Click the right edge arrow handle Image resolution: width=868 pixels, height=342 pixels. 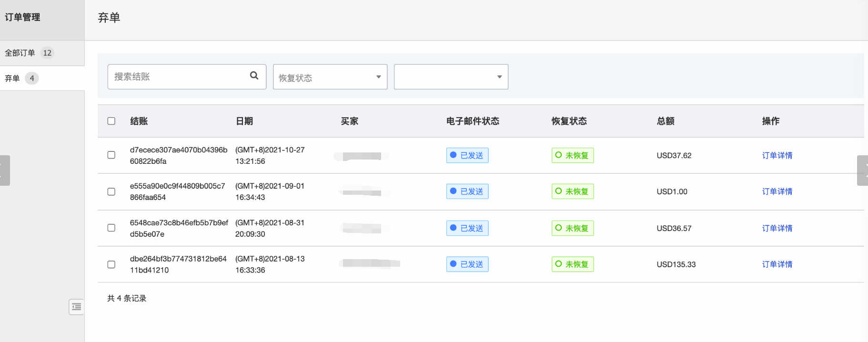863,170
